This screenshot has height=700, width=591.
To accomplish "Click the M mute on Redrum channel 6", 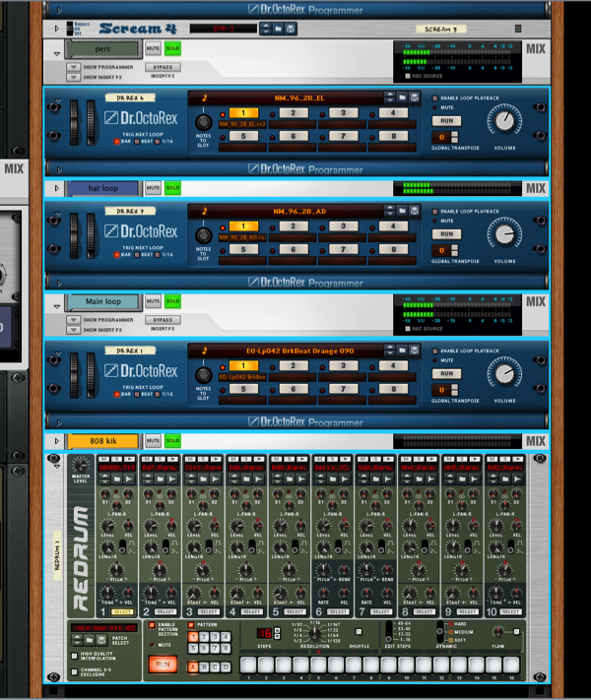I will (x=320, y=459).
